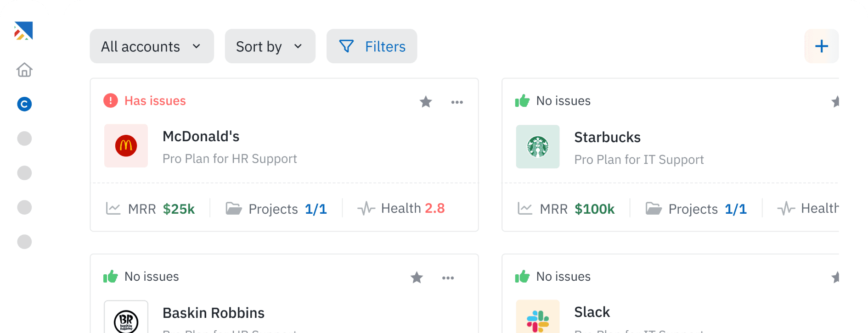
Task: Click the app logo in the sidebar
Action: tap(23, 31)
